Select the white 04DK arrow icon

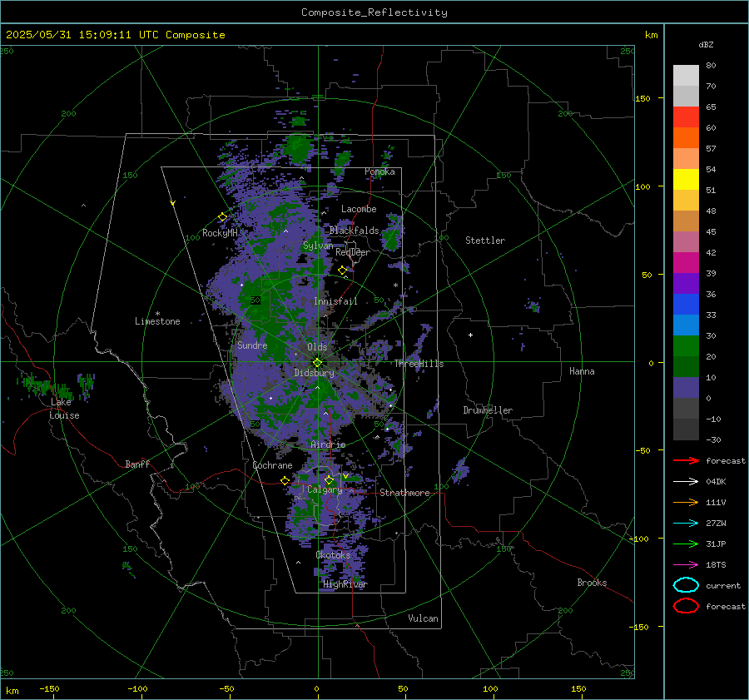[x=686, y=481]
